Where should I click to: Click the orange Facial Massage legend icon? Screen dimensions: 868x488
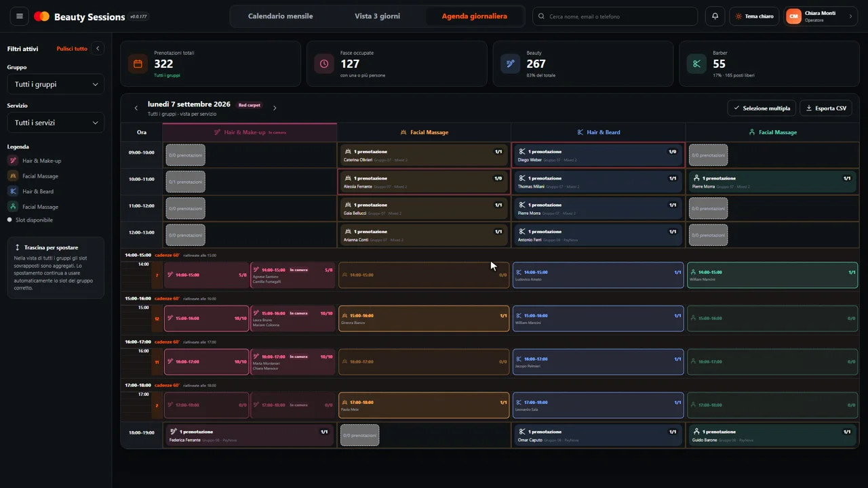pyautogui.click(x=13, y=176)
